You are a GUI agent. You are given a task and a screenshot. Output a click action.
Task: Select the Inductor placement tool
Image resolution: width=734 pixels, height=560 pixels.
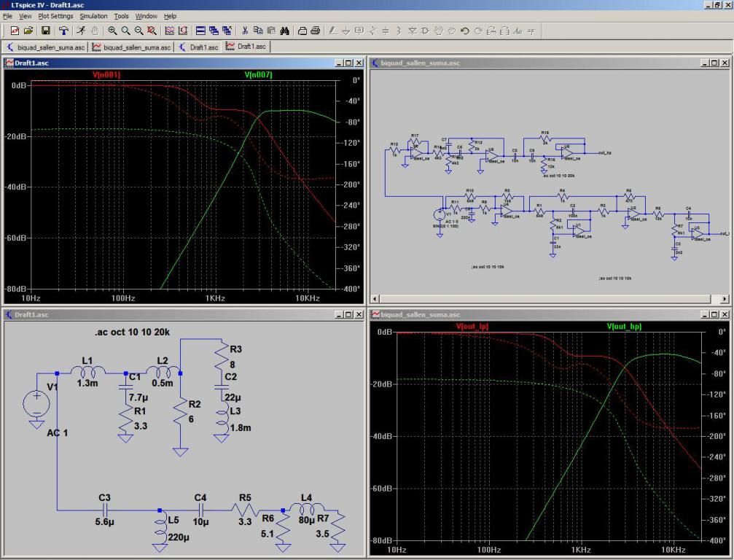pos(399,31)
